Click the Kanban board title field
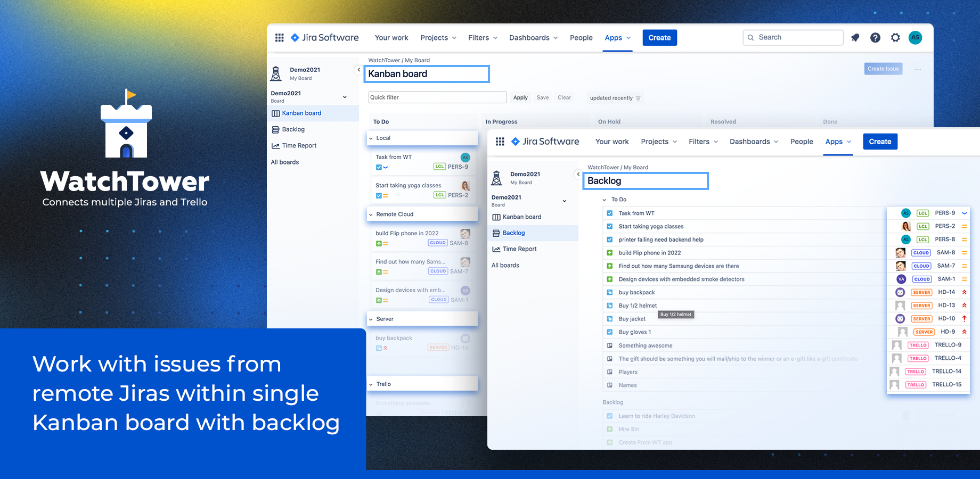This screenshot has height=479, width=980. [427, 74]
